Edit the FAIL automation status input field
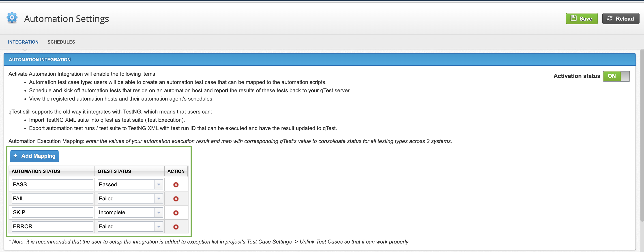The width and height of the screenshot is (644, 252). pyautogui.click(x=51, y=198)
